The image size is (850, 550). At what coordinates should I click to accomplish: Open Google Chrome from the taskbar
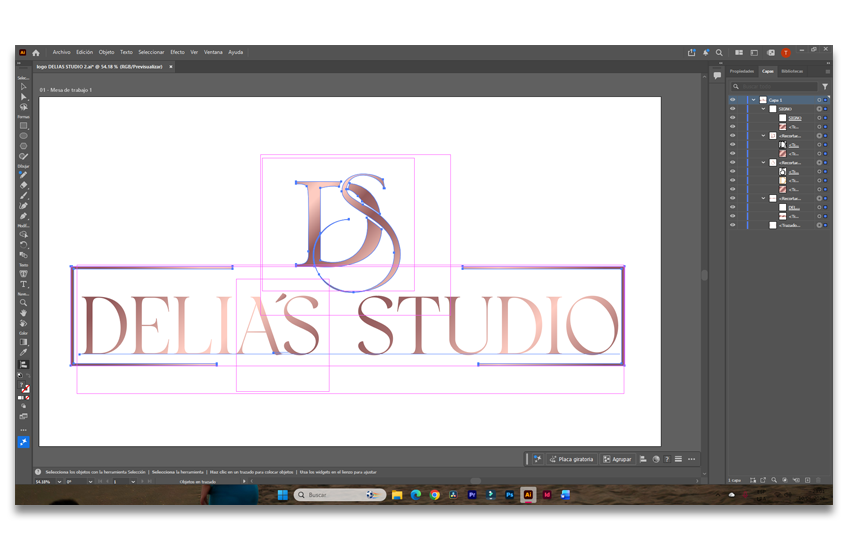click(435, 495)
